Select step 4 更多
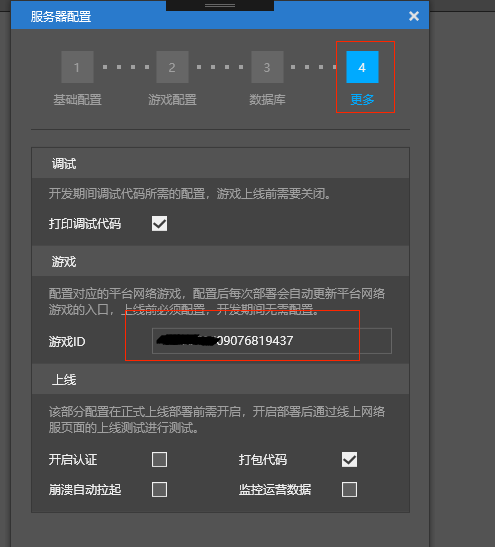The width and height of the screenshot is (495, 547). (362, 67)
